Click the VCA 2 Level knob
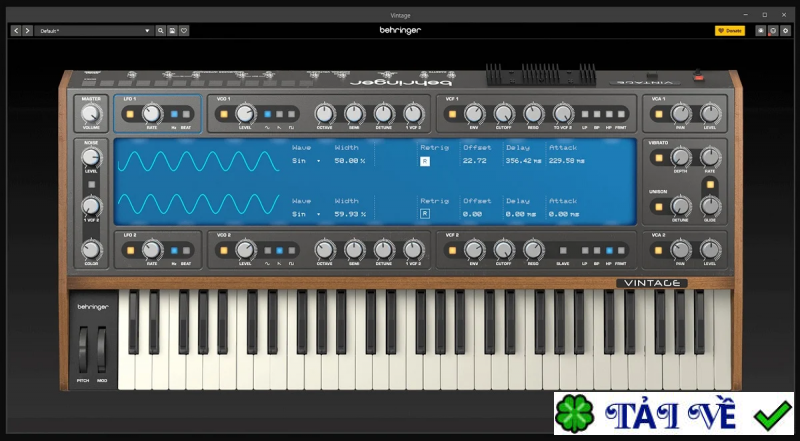Image resolution: width=800 pixels, height=441 pixels. 710,250
